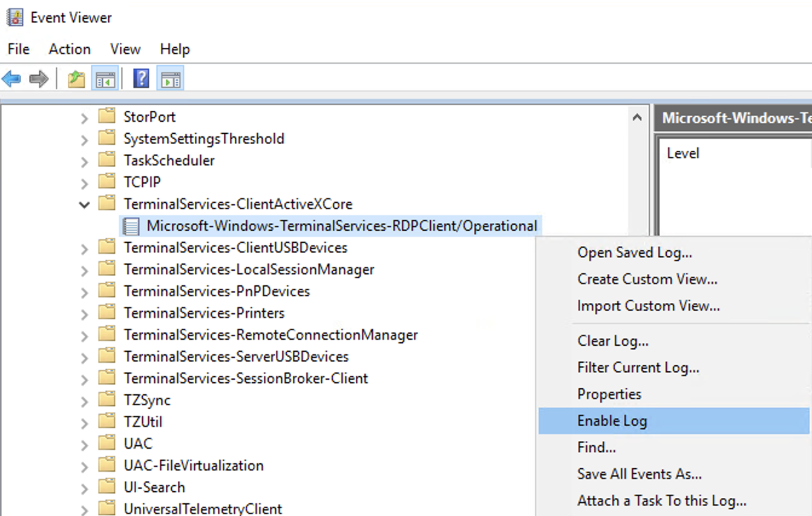Choose Properties from context menu

[673, 394]
